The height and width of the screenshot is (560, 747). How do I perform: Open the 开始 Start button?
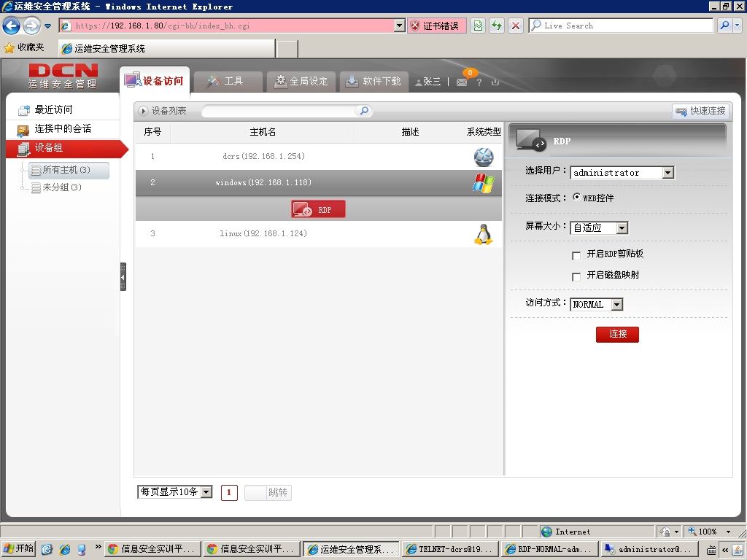18,549
